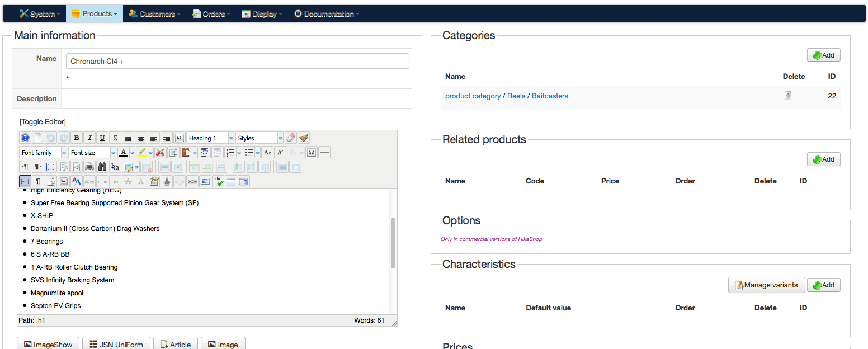
Task: Toggle fullscreen editor mode icon
Action: [x=51, y=167]
